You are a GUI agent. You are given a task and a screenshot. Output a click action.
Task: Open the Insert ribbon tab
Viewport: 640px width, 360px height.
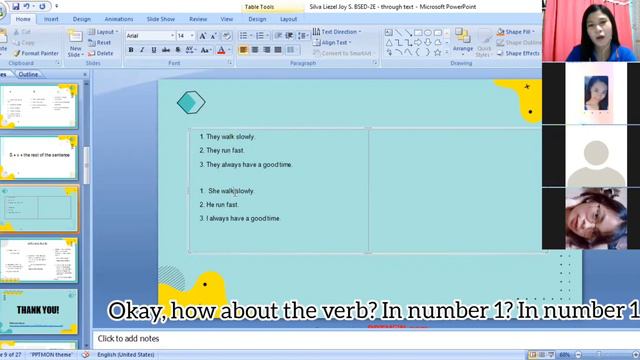(51, 19)
